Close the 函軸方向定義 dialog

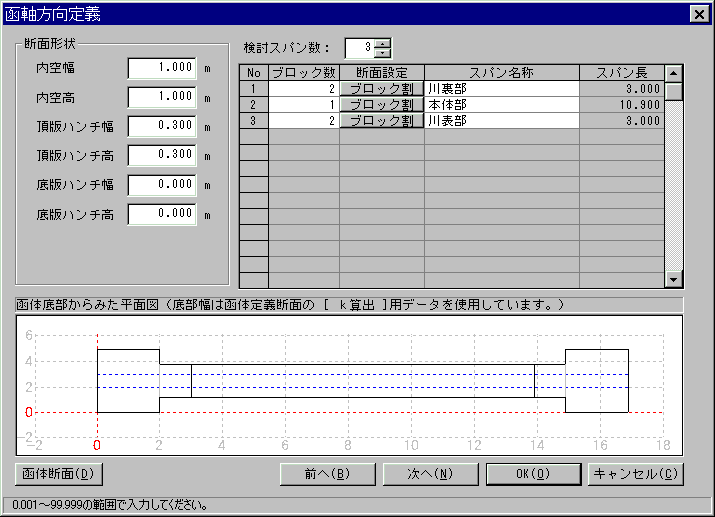699,14
